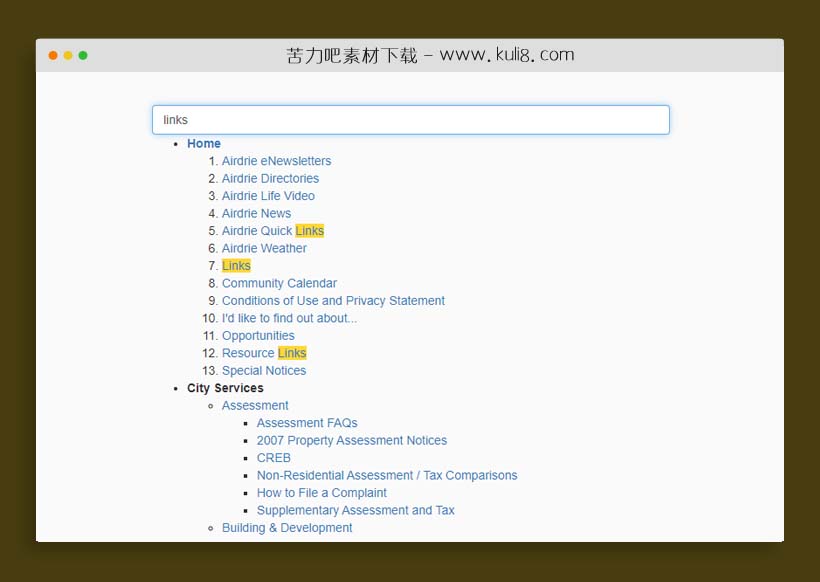The width and height of the screenshot is (820, 582).
Task: Open How to File a Complaint
Action: click(321, 494)
